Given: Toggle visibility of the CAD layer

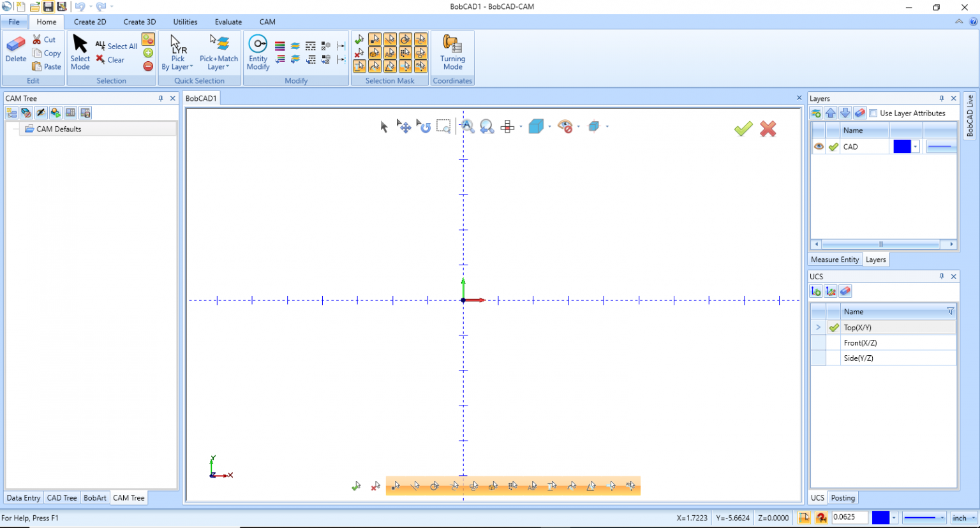Looking at the screenshot, I should (x=819, y=146).
